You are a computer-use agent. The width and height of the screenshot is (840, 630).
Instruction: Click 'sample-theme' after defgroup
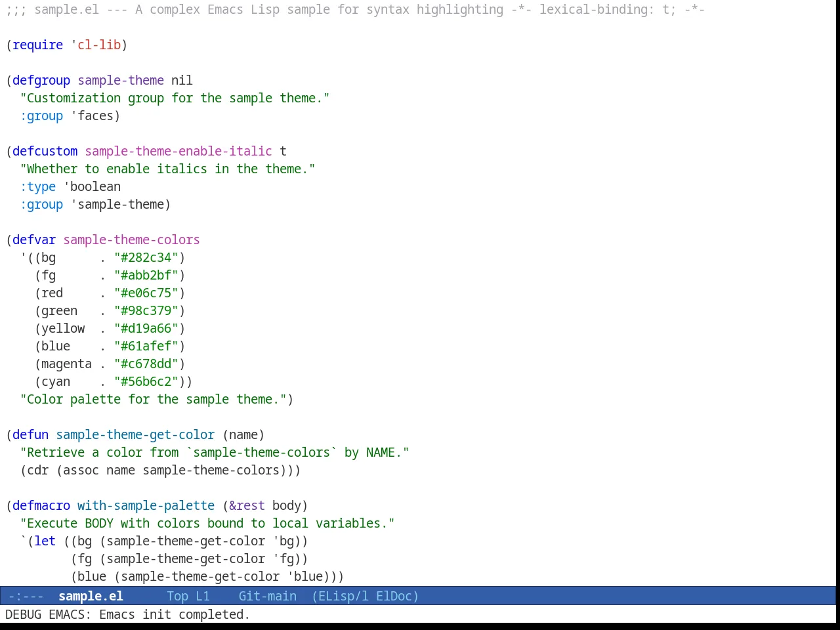point(121,80)
